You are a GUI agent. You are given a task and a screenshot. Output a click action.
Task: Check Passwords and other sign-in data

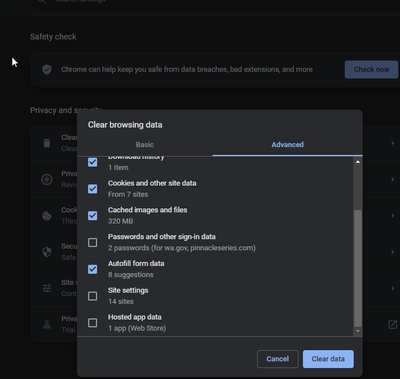[x=93, y=242]
